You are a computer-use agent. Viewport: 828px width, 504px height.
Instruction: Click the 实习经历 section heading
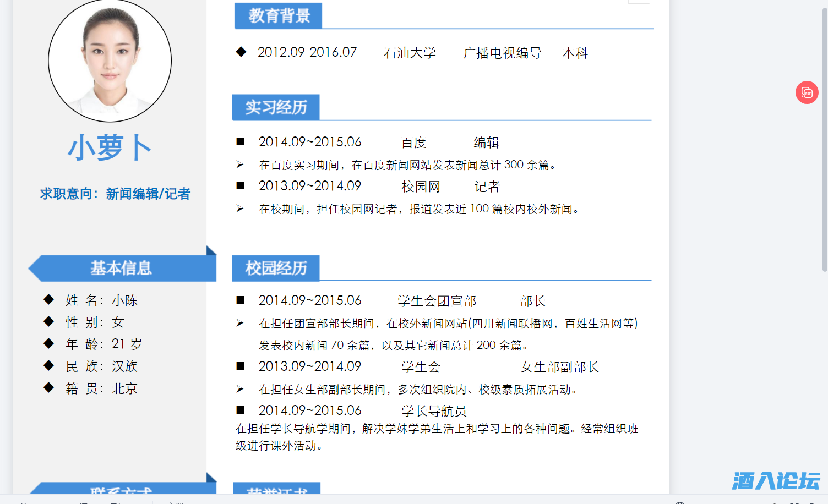click(x=276, y=107)
